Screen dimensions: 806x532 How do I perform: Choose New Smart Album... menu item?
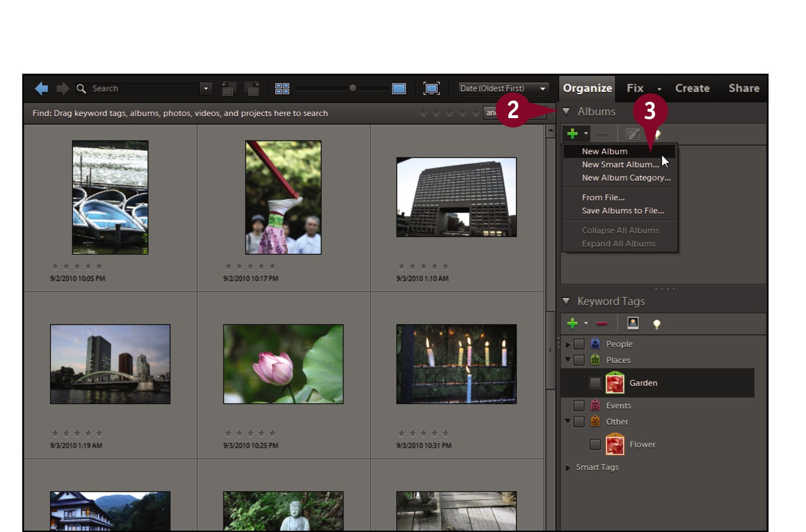(x=619, y=164)
